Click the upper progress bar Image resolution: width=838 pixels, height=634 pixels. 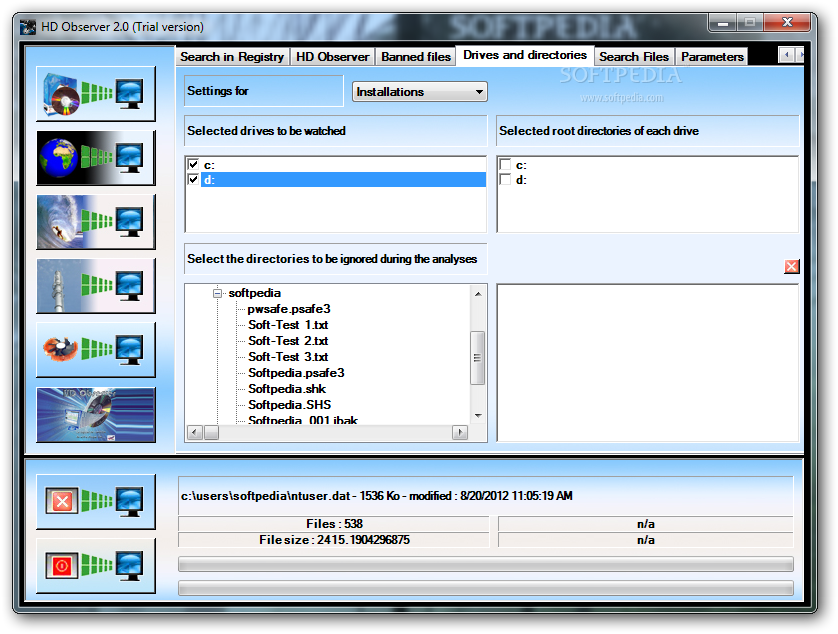point(485,564)
